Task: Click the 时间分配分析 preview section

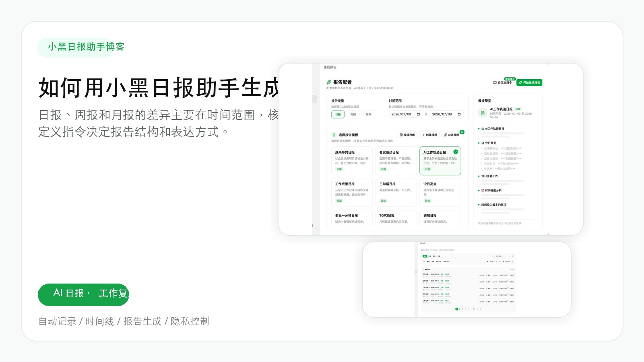Action: pyautogui.click(x=491, y=191)
